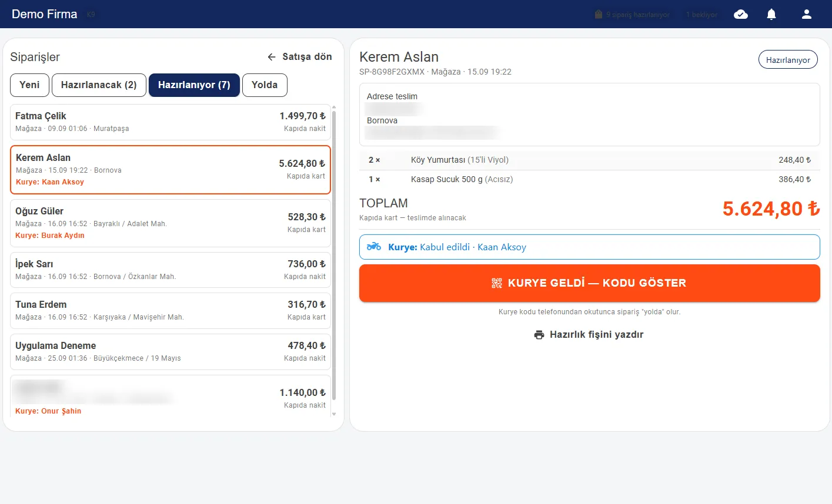Open Oğuz Güler order
The image size is (832, 504).
(171, 223)
